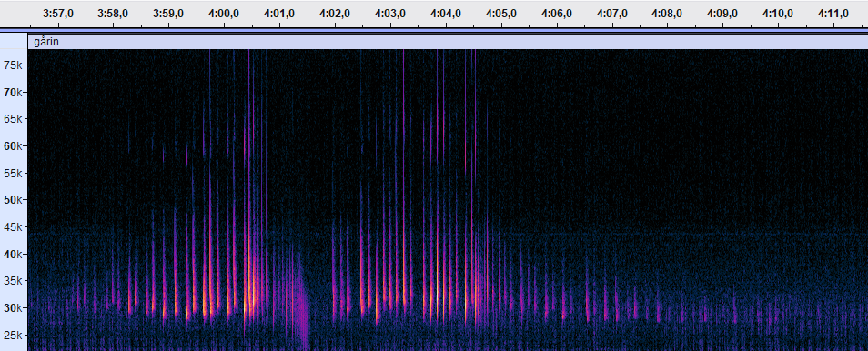Click the 4:11,0 mark on the timeline ruler

(833, 14)
